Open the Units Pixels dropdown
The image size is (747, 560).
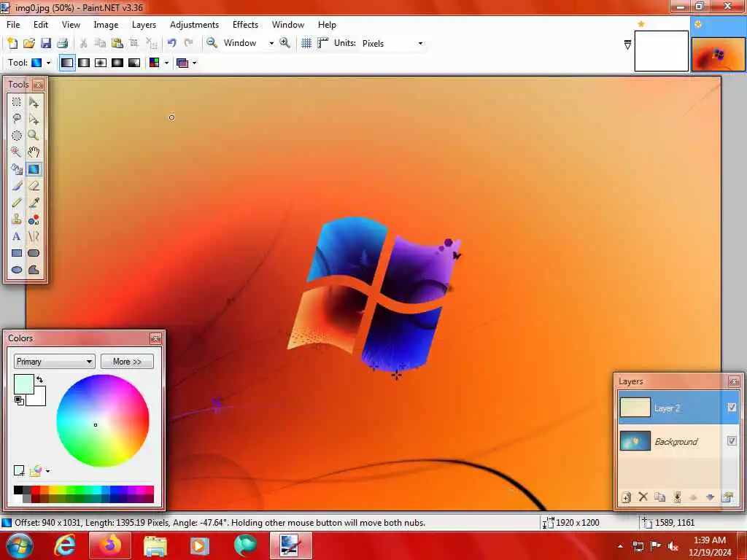pos(421,43)
